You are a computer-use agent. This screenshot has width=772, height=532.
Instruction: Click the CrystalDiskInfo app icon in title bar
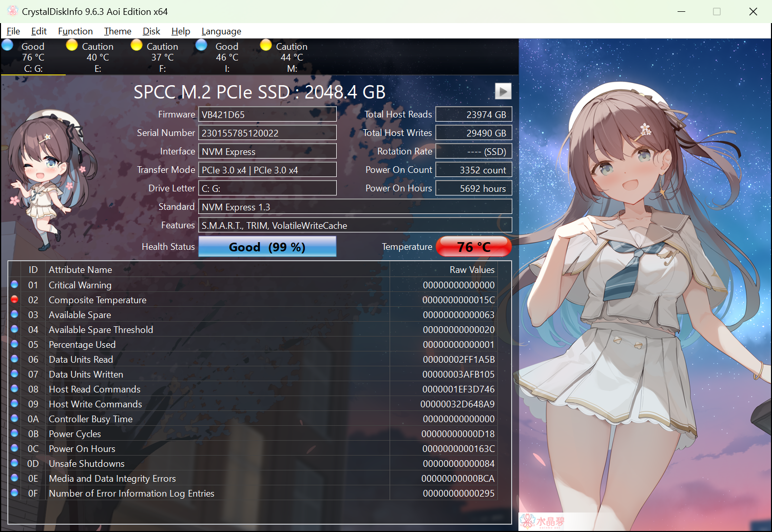[12, 11]
